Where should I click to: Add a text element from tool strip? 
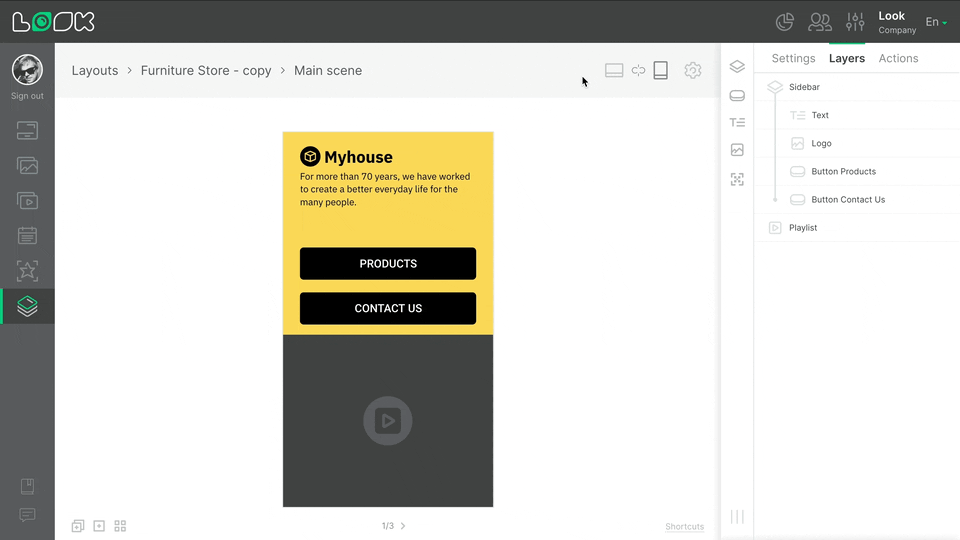click(x=737, y=122)
